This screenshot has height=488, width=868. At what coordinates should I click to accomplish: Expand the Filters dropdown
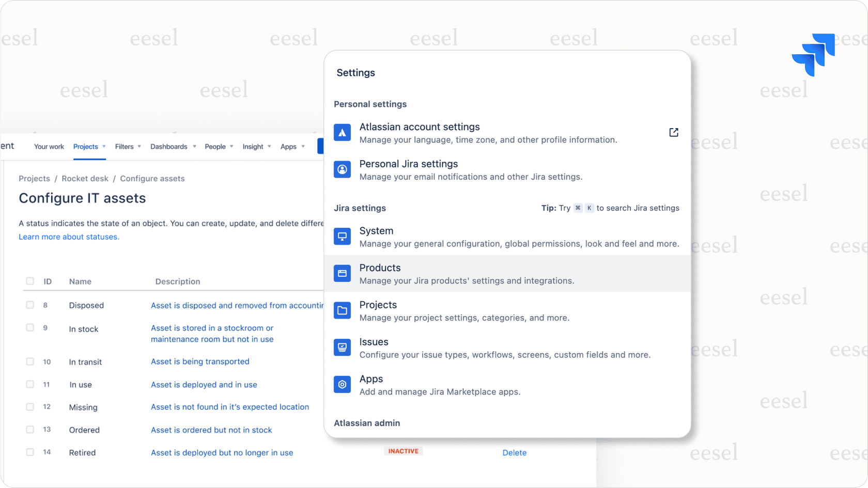127,146
